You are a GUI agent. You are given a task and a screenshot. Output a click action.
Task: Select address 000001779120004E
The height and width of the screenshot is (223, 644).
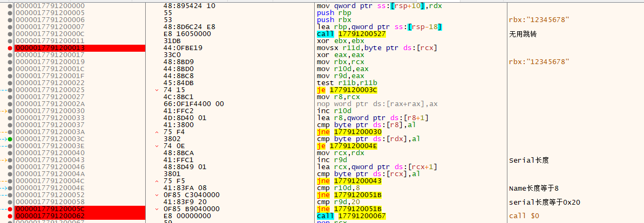pyautogui.click(x=50, y=188)
